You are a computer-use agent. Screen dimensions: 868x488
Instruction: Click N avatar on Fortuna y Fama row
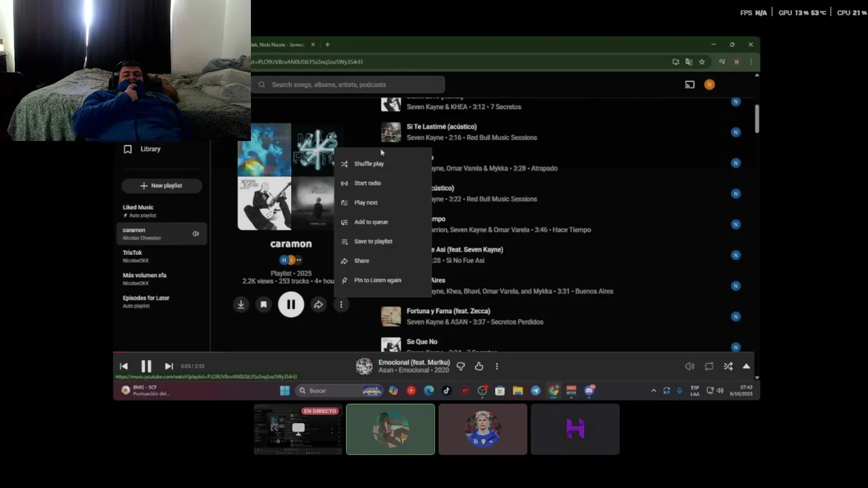point(735,317)
